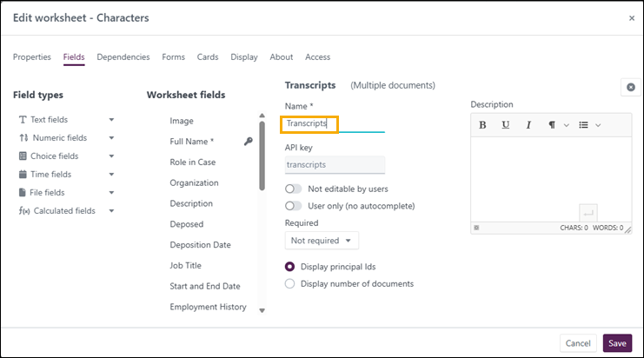Click the Numeric fields arrows icon
Viewport: 644px width, 358px height.
pos(23,138)
